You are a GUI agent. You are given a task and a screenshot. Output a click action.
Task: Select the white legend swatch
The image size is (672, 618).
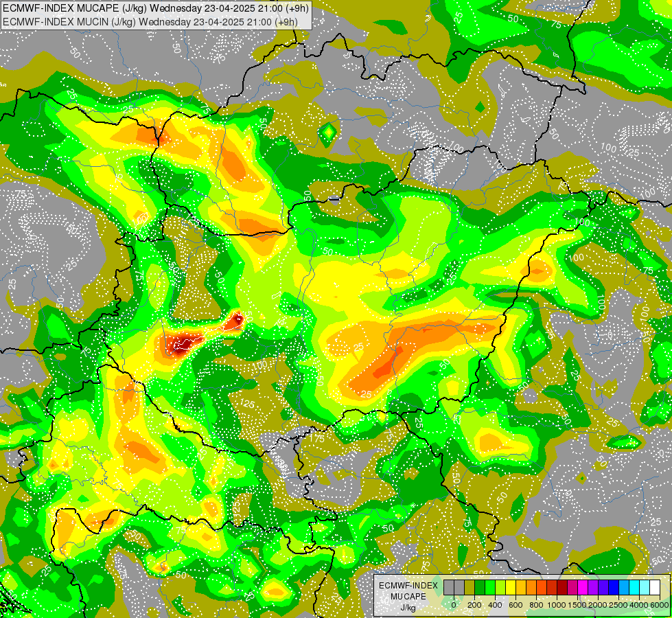coord(656,588)
